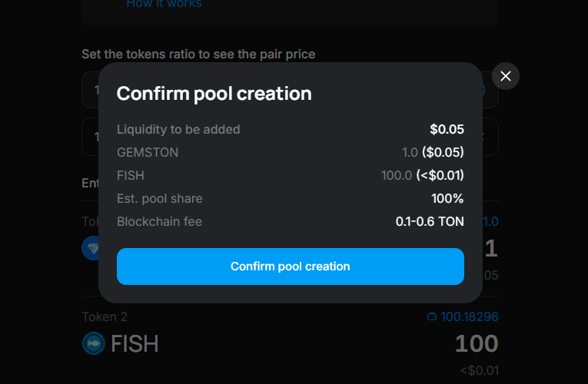This screenshot has height=384, width=588.
Task: Click the Token 1 amount field showing 1
Action: [490, 248]
